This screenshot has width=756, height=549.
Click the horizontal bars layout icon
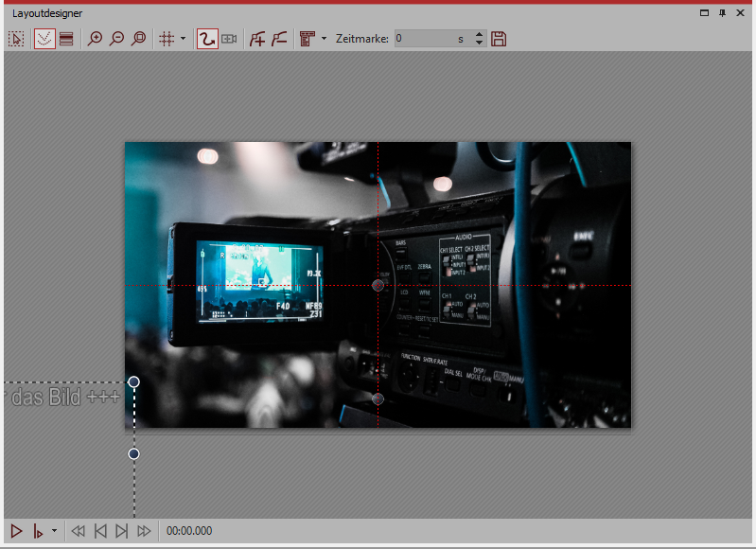point(66,39)
